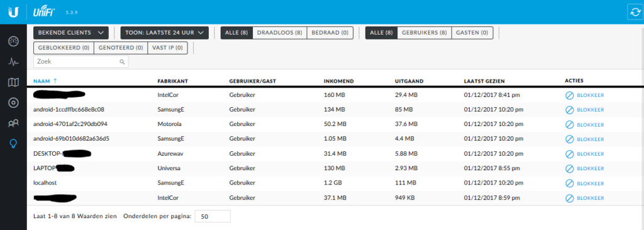
Task: Click the Zoek search field
Action: (x=81, y=62)
